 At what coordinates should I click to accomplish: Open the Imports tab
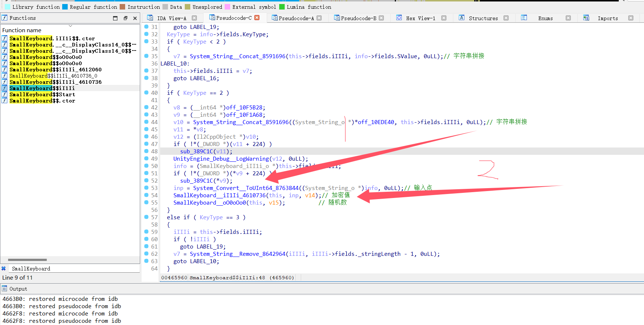(x=608, y=18)
